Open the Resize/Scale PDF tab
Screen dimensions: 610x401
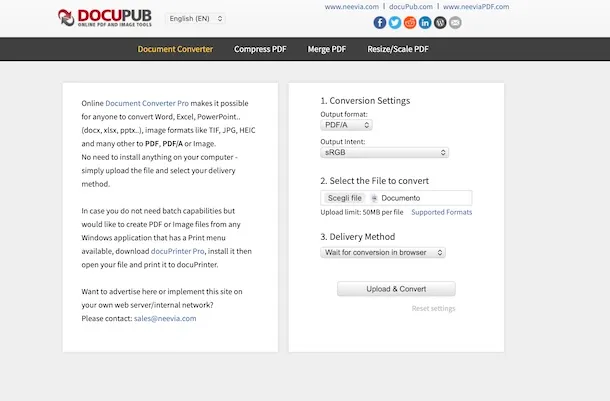(398, 49)
